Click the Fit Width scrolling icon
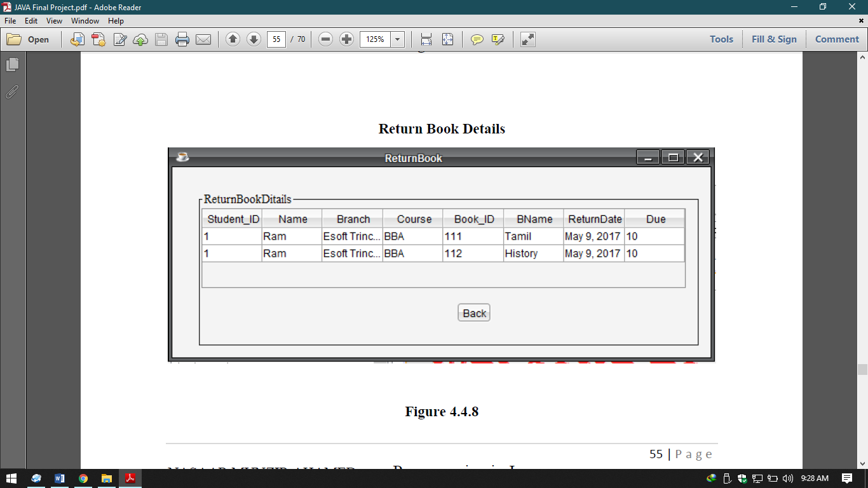The width and height of the screenshot is (868, 488). click(x=426, y=39)
